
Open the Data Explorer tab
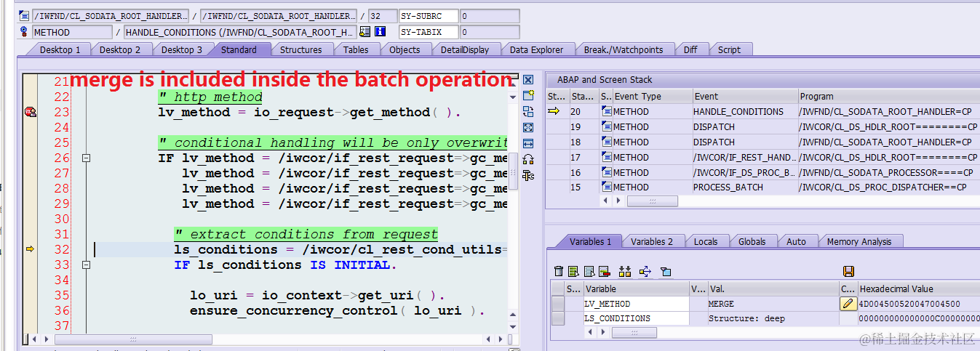point(536,49)
